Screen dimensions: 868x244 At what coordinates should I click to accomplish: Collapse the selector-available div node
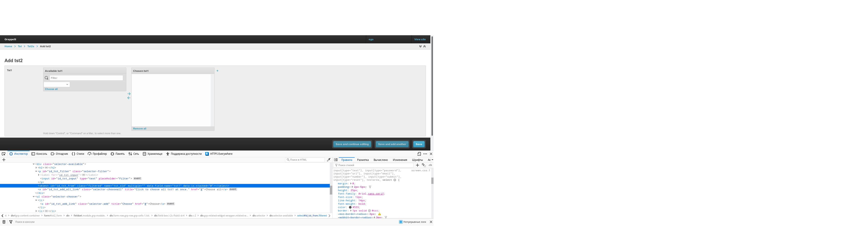(34, 164)
